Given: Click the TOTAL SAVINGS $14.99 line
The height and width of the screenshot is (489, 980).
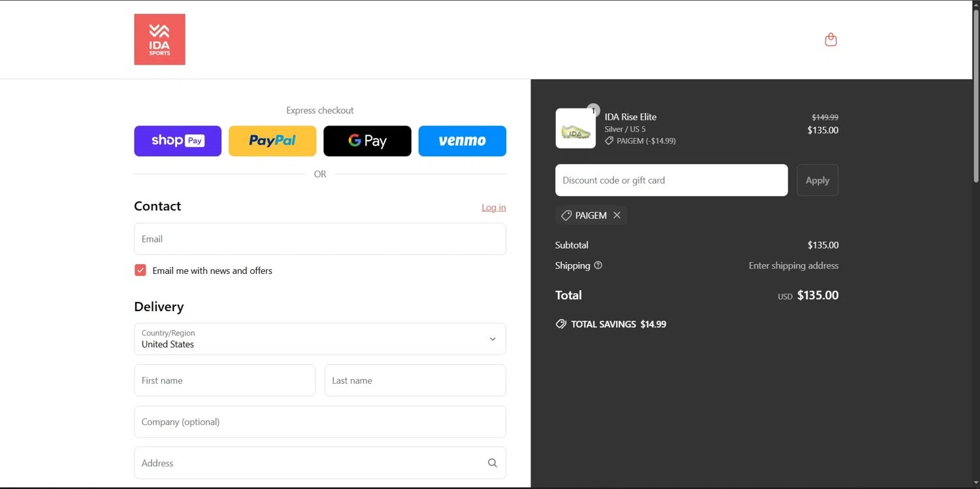Looking at the screenshot, I should click(611, 324).
